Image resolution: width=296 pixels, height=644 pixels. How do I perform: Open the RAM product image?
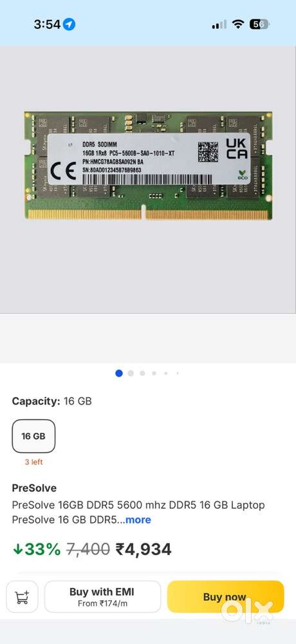[148, 166]
